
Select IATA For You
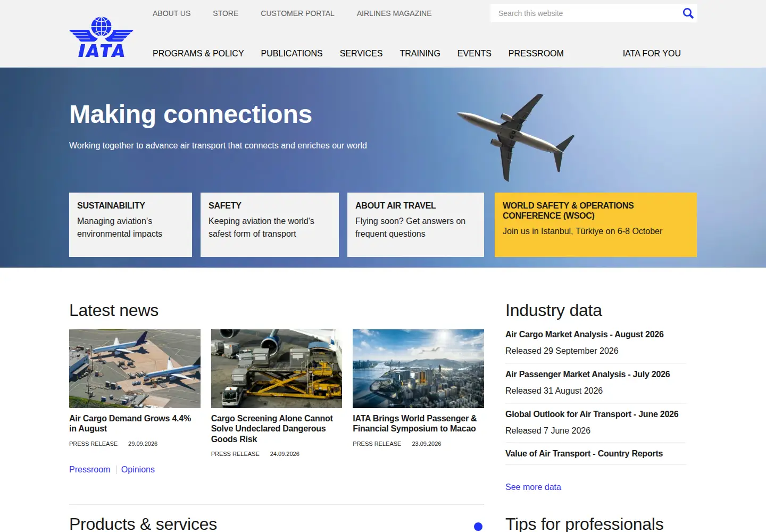(x=652, y=53)
